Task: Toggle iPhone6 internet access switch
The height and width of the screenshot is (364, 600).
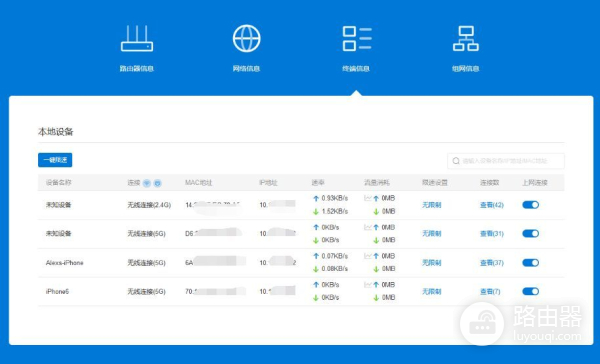Action: coord(530,291)
